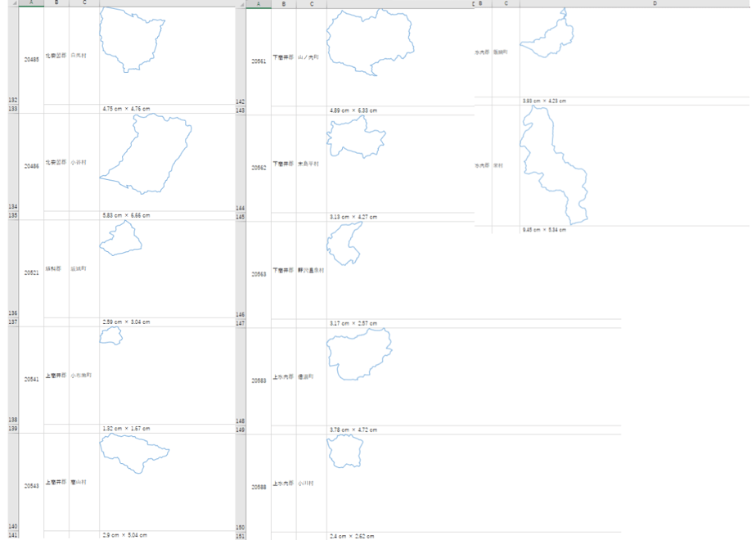The width and height of the screenshot is (756, 540).
Task: Select column C header in left sheet
Action: tap(84, 3)
